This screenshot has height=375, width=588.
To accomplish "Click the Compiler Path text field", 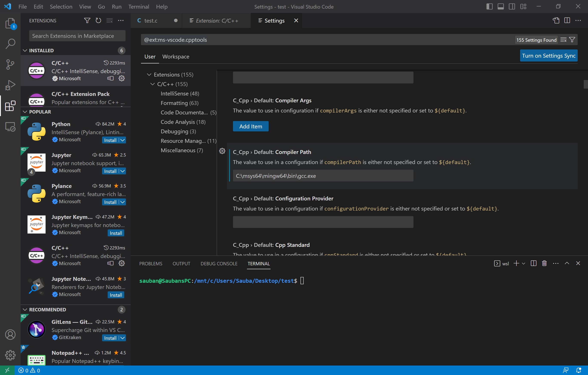I will pos(323,176).
